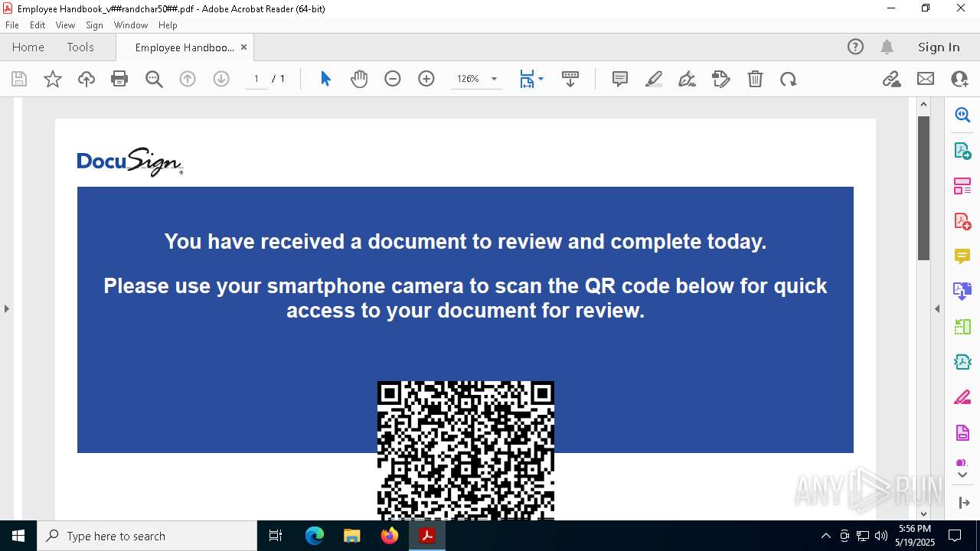The image size is (980, 551).
Task: Click taskbar search box
Action: 147,536
